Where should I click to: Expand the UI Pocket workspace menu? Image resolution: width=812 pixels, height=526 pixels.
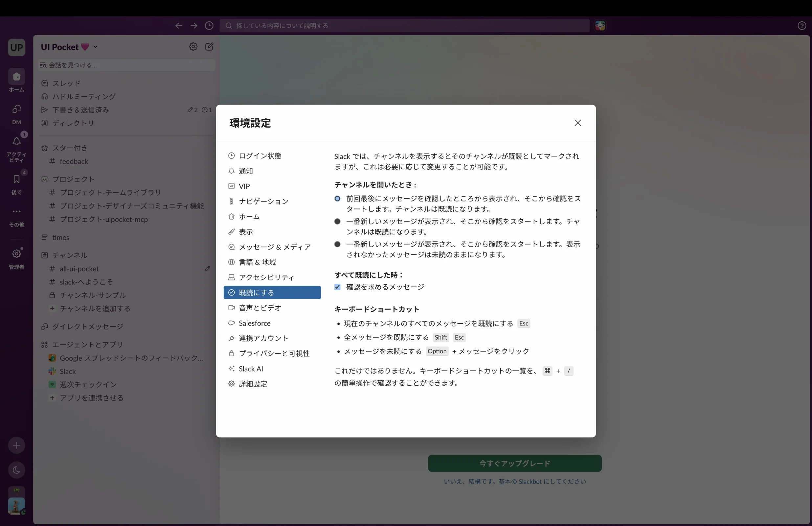tap(69, 47)
